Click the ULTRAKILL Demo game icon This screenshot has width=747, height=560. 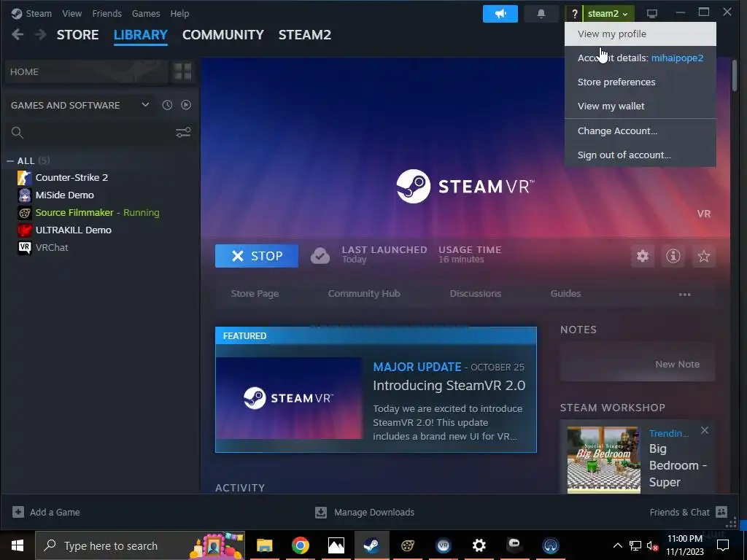(x=25, y=230)
